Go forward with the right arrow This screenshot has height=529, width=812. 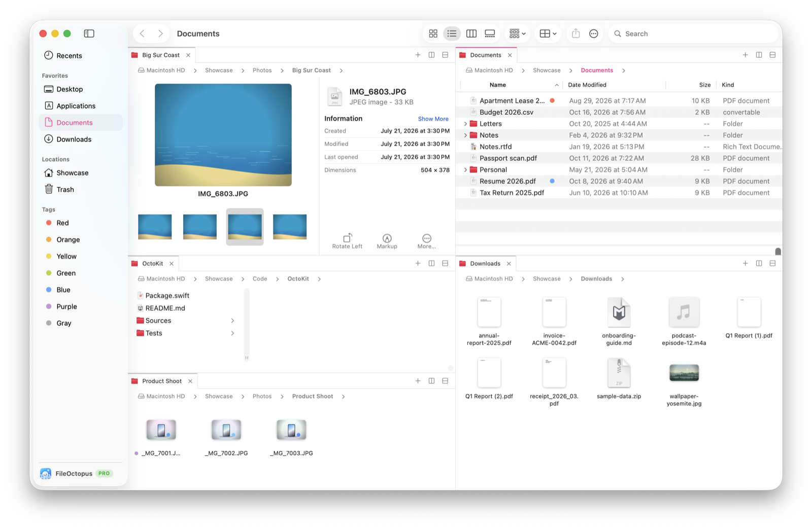[x=160, y=33]
